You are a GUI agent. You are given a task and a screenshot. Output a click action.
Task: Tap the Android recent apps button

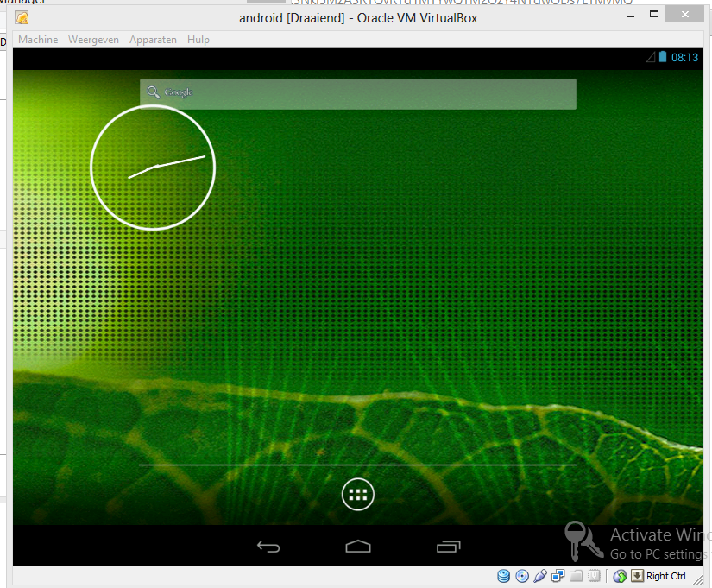tap(448, 547)
